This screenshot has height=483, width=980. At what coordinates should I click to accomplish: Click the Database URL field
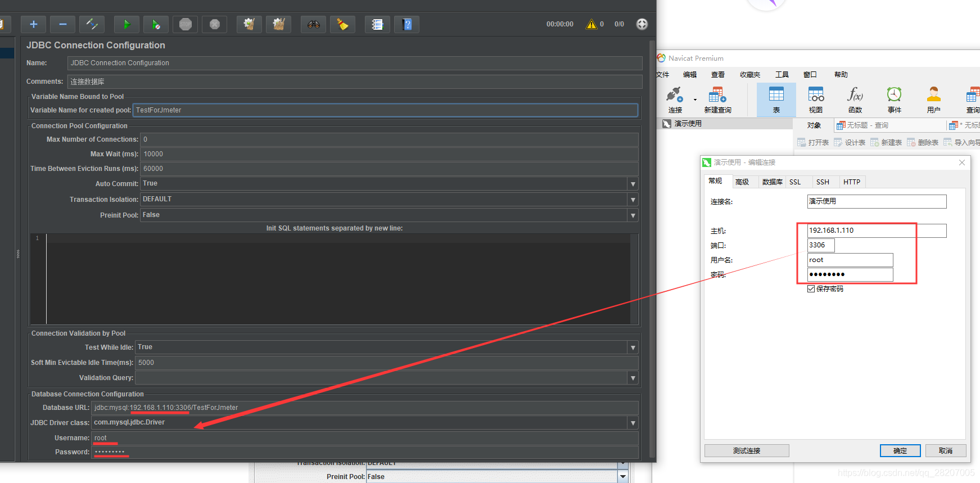coord(365,408)
